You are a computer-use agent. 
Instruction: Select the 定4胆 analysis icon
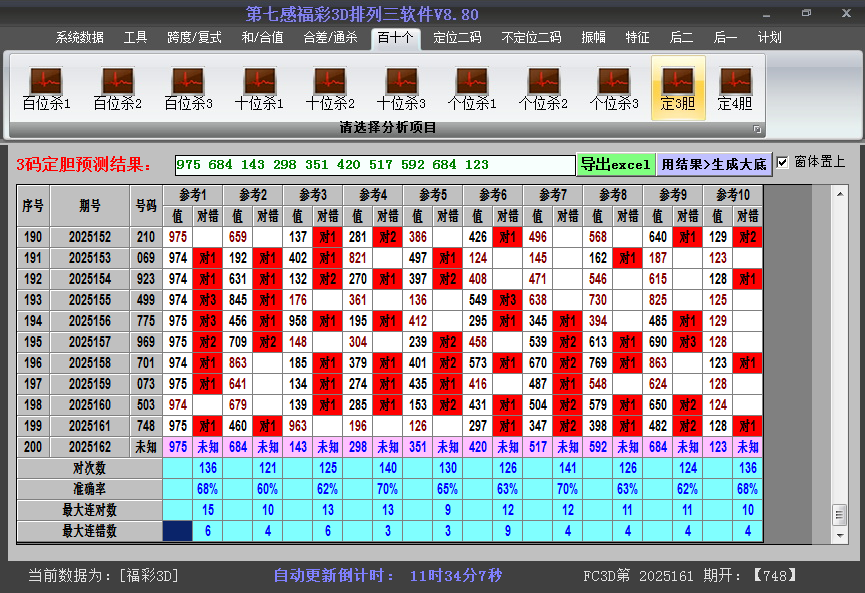click(735, 88)
